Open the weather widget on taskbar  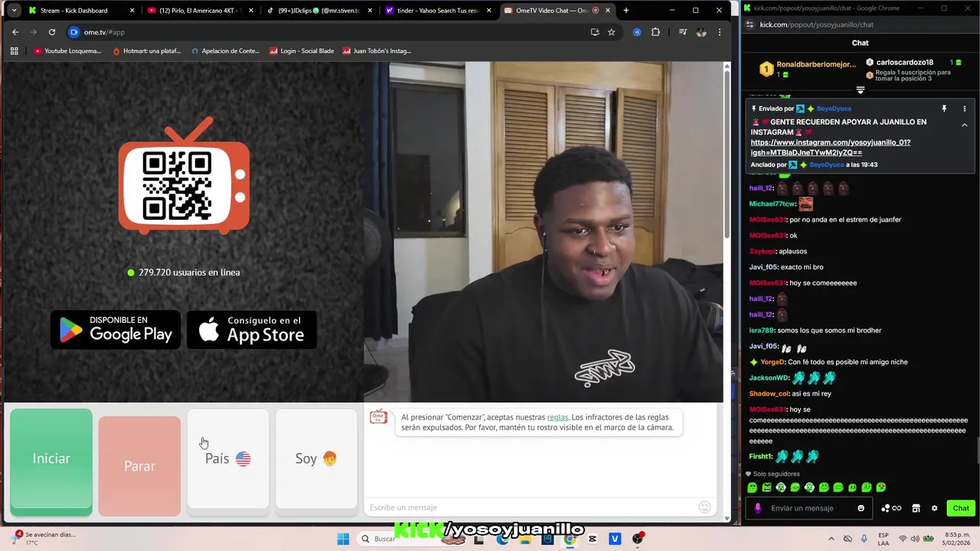click(45, 539)
